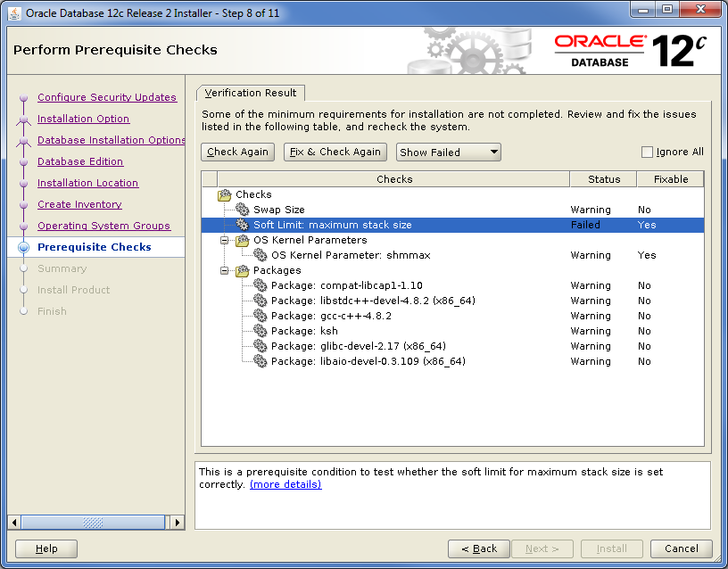Screen dimensions: 728x569
Task: Collapse the OS Kernel Parameters node
Action: (x=225, y=241)
